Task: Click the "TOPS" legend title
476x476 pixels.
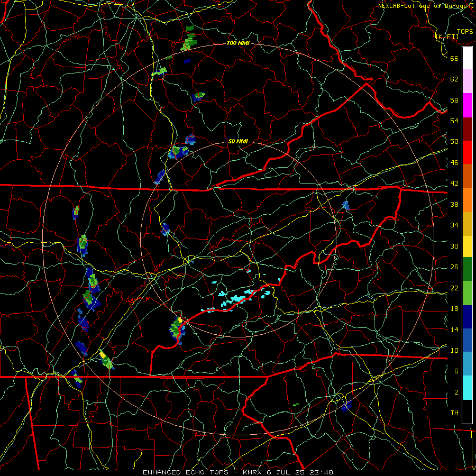Action: [465, 32]
